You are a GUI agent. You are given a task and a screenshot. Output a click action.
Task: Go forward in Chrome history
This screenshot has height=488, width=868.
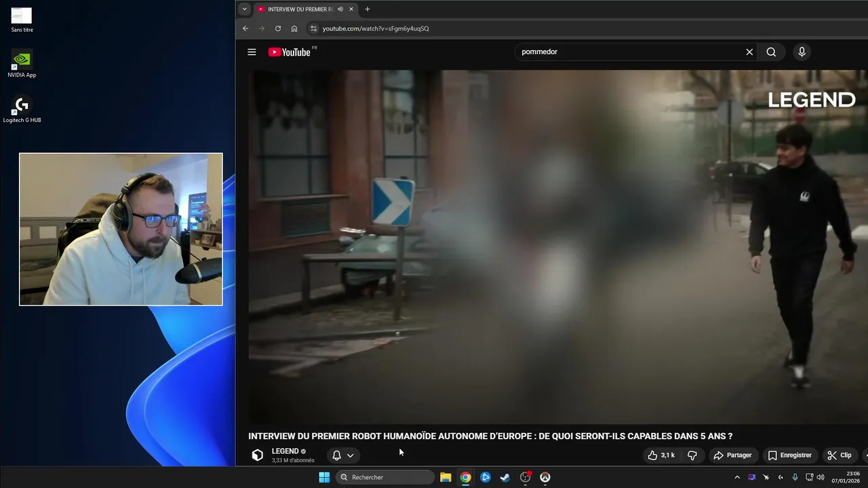(262, 28)
